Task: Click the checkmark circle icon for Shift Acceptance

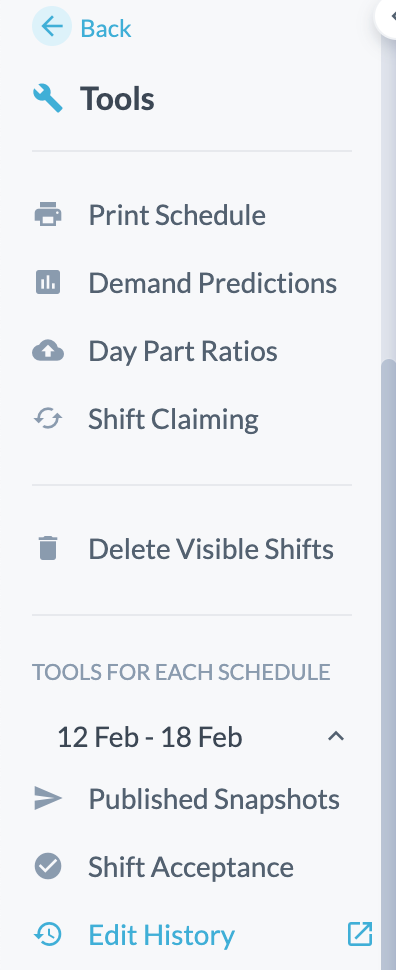Action: click(48, 867)
